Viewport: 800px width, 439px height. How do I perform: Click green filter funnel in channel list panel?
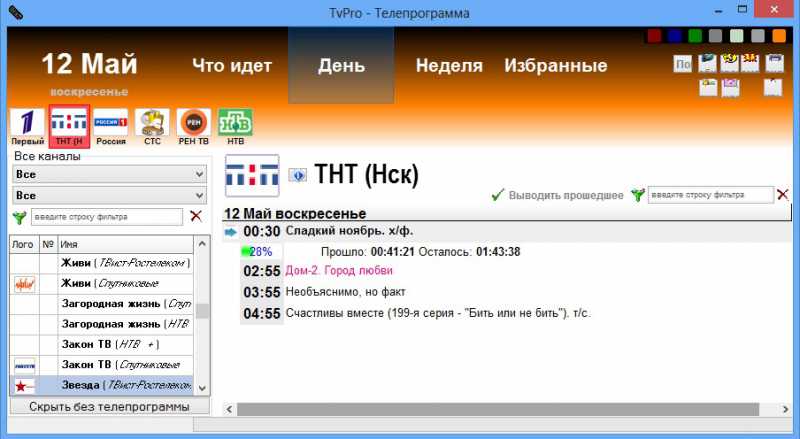(x=19, y=217)
